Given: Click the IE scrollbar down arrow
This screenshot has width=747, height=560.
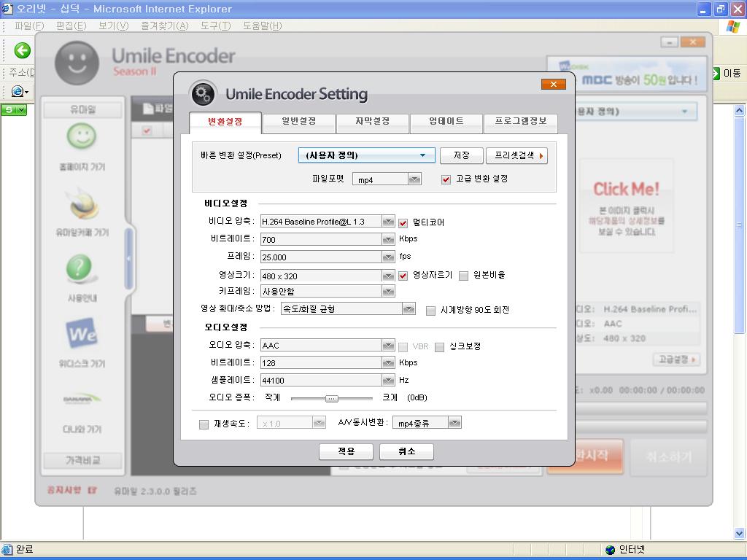Looking at the screenshot, I should 740,533.
